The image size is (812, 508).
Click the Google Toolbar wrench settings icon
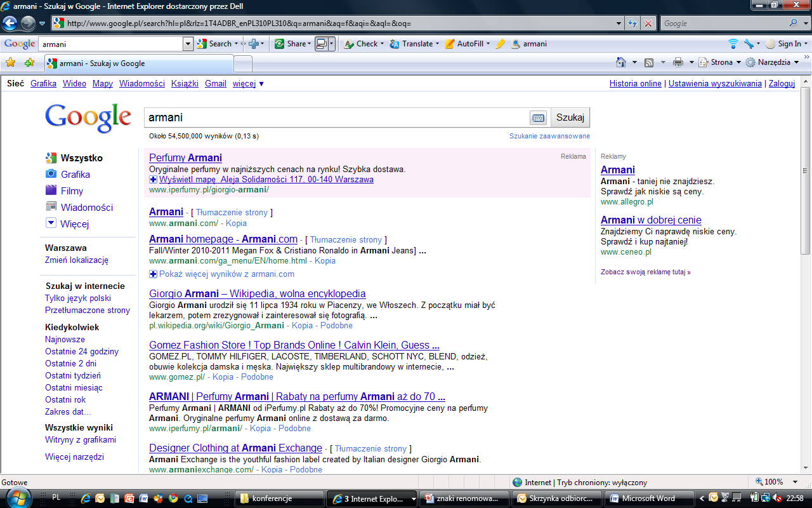click(749, 44)
